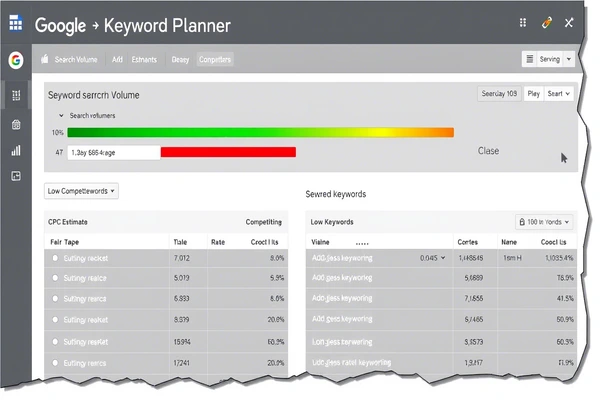
Task: Click the 7,1655 cell
Action: click(474, 298)
